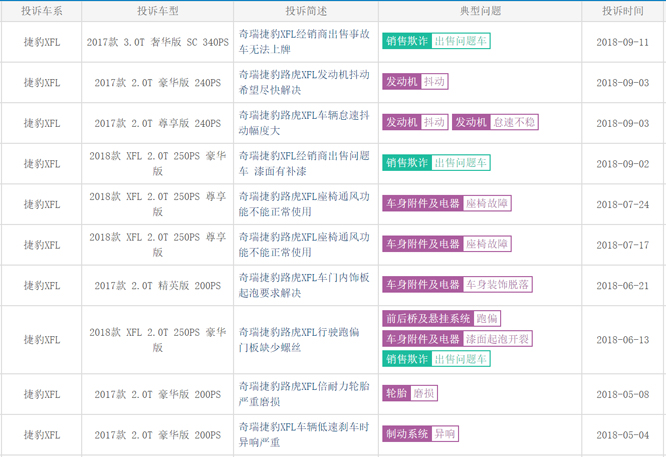The image size is (666, 457).
Task: Click 销售欺诈 出售问题车 tag dated 2018-09-02
Action: tap(436, 163)
